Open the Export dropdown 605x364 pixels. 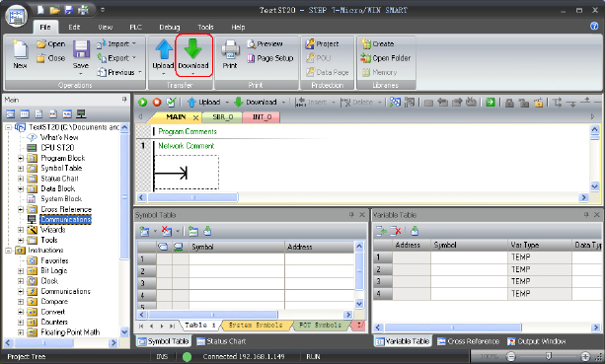pyautogui.click(x=116, y=58)
